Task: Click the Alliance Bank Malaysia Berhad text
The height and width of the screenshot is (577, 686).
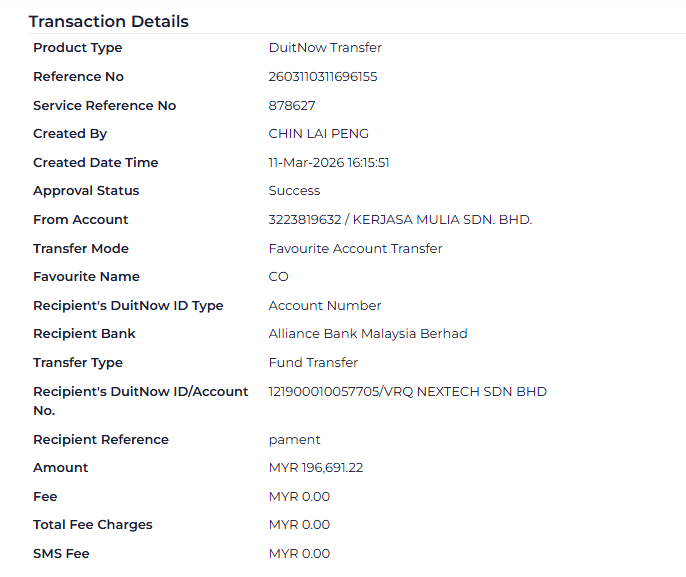Action: click(x=367, y=334)
